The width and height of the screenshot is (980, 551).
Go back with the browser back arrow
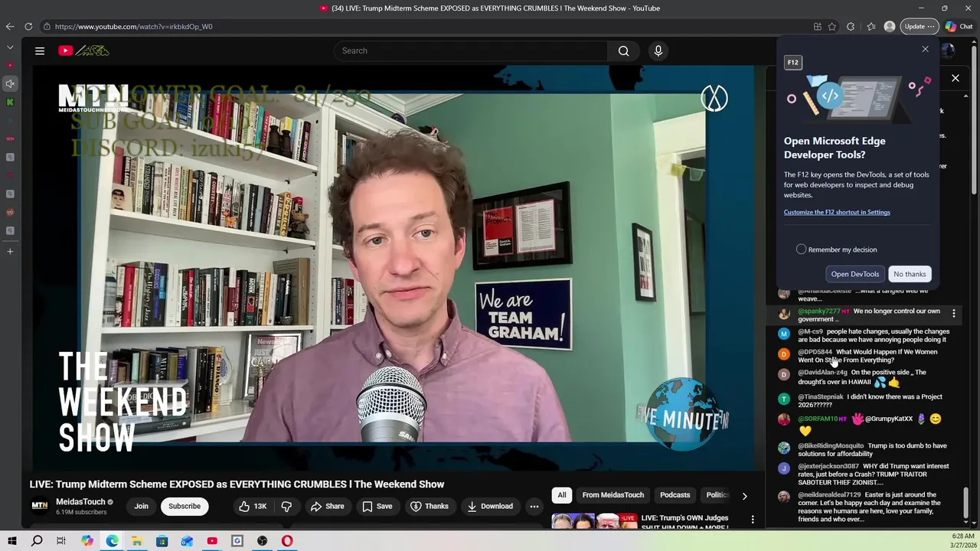pos(10,27)
